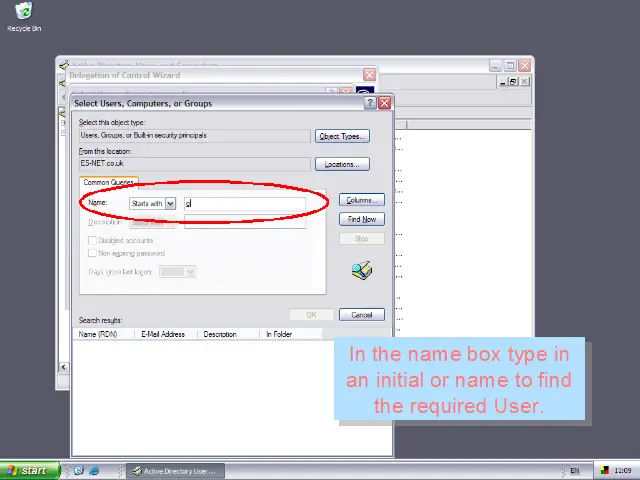Click into the Name text field

click(x=245, y=203)
